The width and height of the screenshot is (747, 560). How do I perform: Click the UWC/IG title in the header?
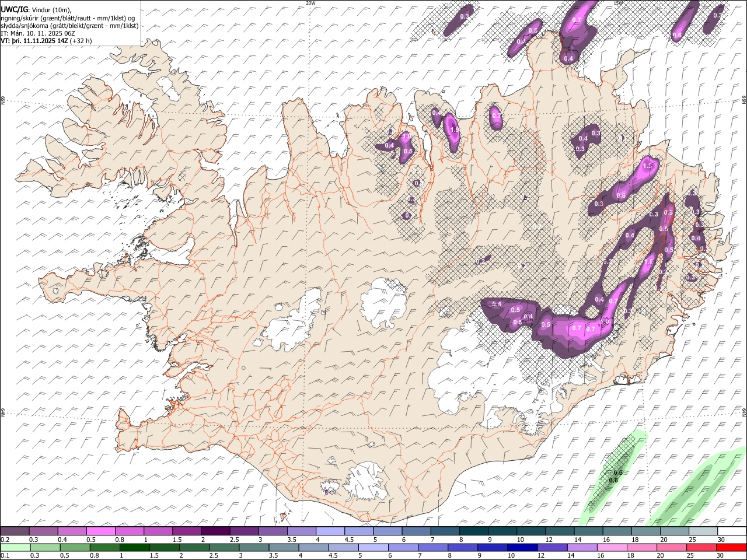14,10
